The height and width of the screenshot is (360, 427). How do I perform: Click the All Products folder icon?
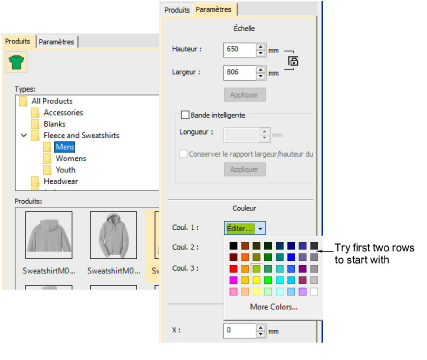(23, 101)
